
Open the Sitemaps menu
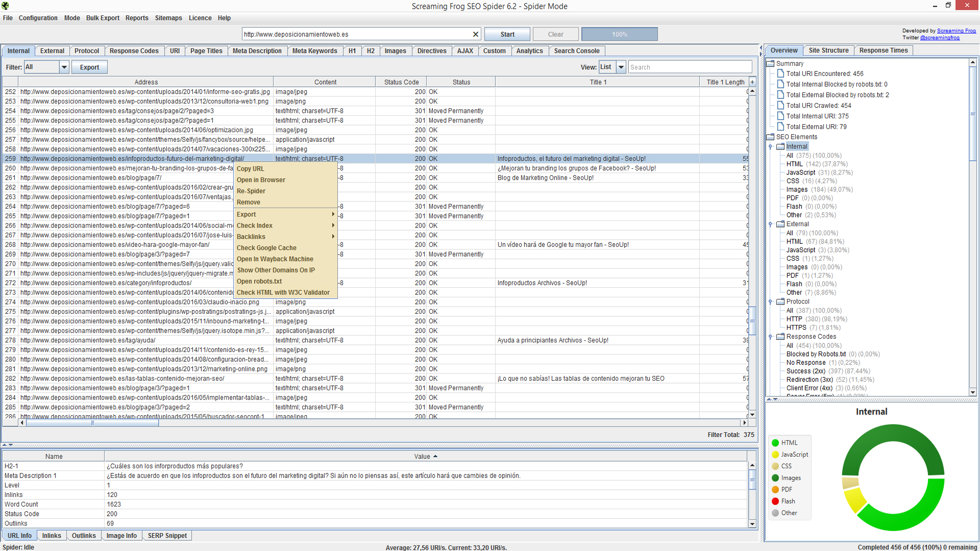tap(168, 18)
